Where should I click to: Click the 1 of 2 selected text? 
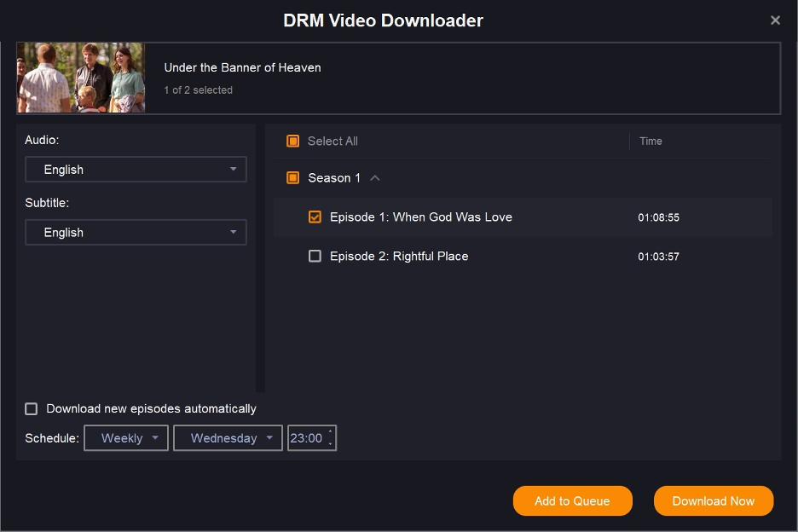click(198, 90)
